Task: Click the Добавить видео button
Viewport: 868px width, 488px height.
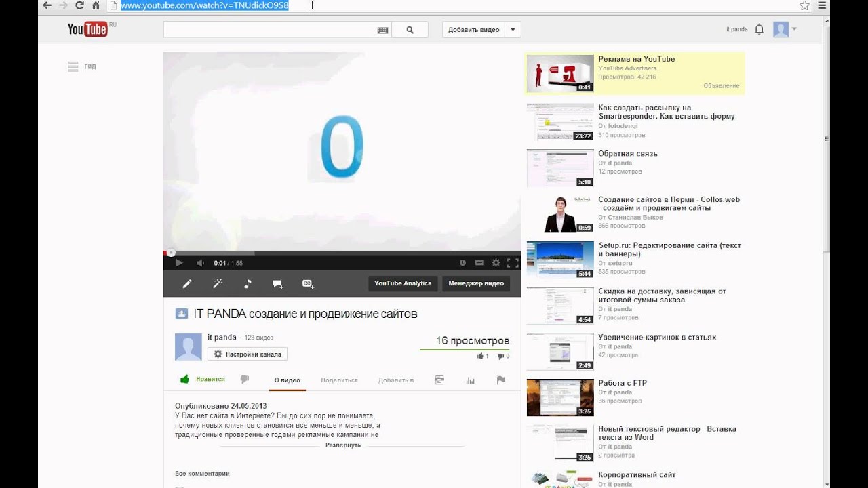Action: point(473,30)
